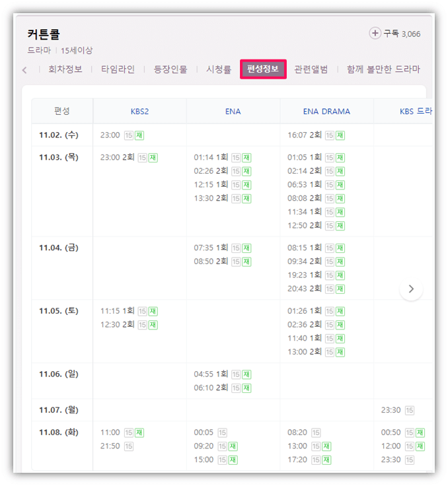Screen dimensions: 448x486
Task: Click the 구독 3,066 subscribe label
Action: 402,34
